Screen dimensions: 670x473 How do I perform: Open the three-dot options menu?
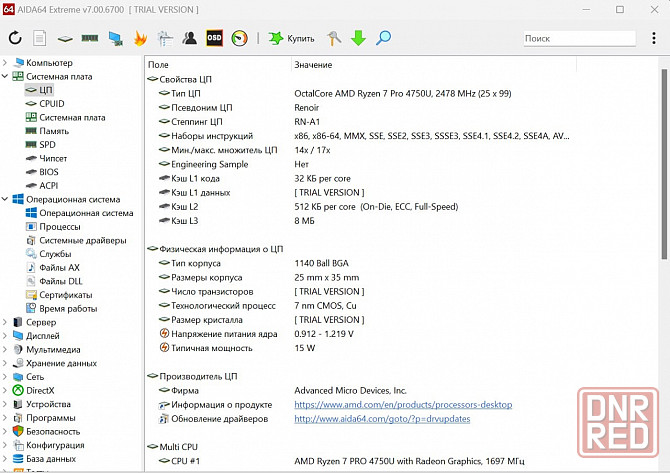(x=653, y=39)
